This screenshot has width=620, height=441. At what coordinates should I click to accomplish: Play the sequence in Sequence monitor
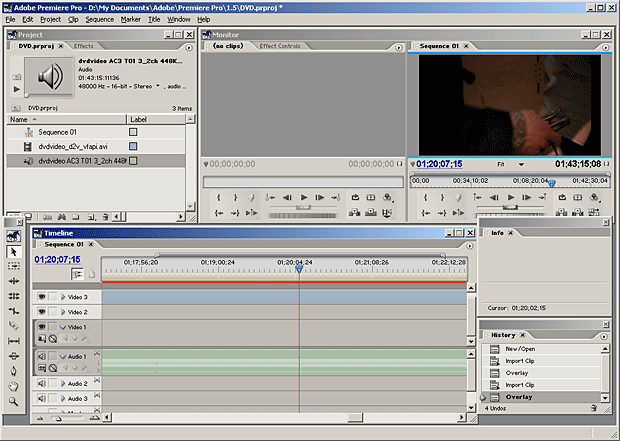[510, 197]
